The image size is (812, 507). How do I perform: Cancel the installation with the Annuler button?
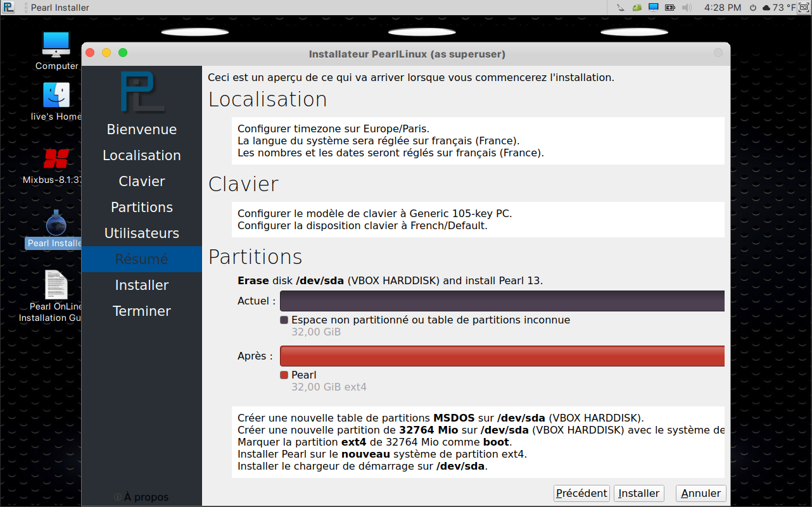[701, 493]
